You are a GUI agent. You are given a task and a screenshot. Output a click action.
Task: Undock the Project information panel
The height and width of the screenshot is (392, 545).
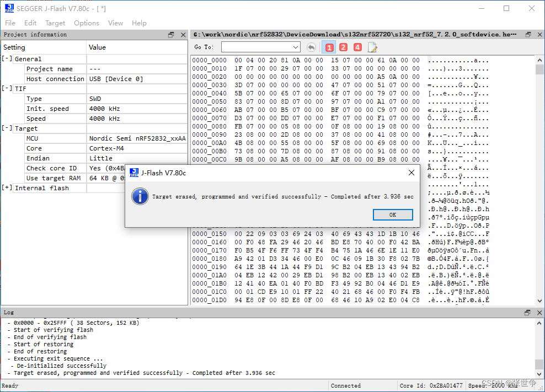[171, 35]
